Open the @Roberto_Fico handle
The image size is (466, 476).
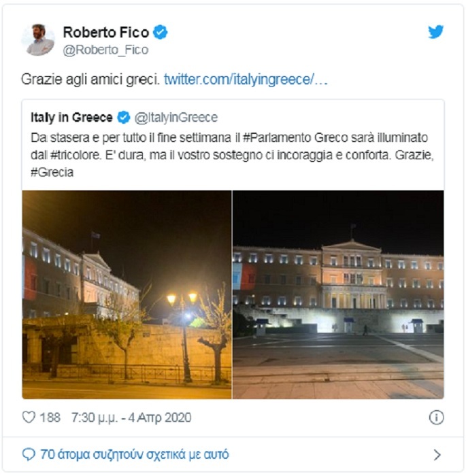(105, 50)
